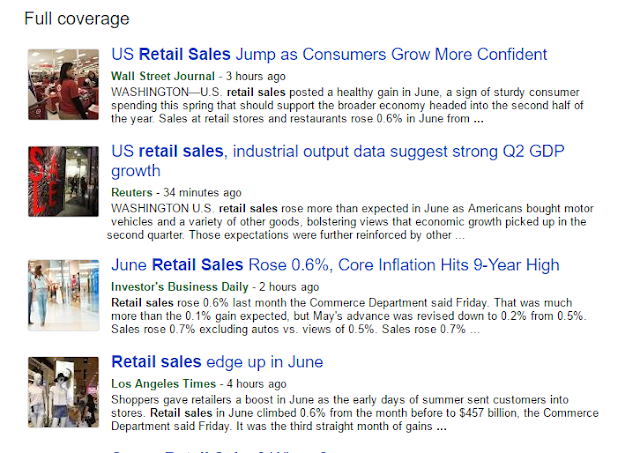The image size is (640, 453).
Task: Click the '4 hours ago' timestamp
Action: [x=253, y=384]
